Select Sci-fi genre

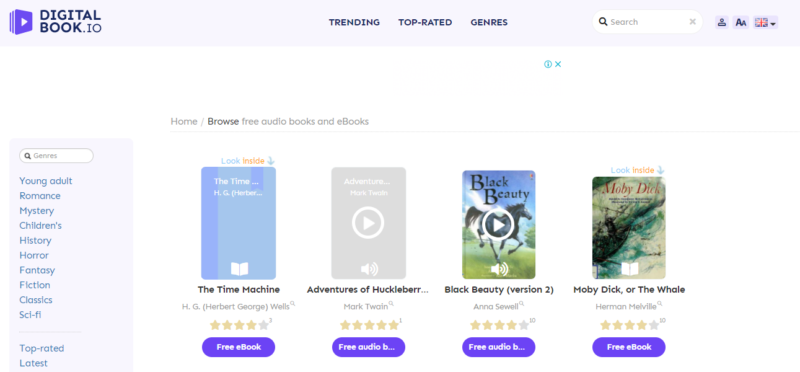click(30, 314)
